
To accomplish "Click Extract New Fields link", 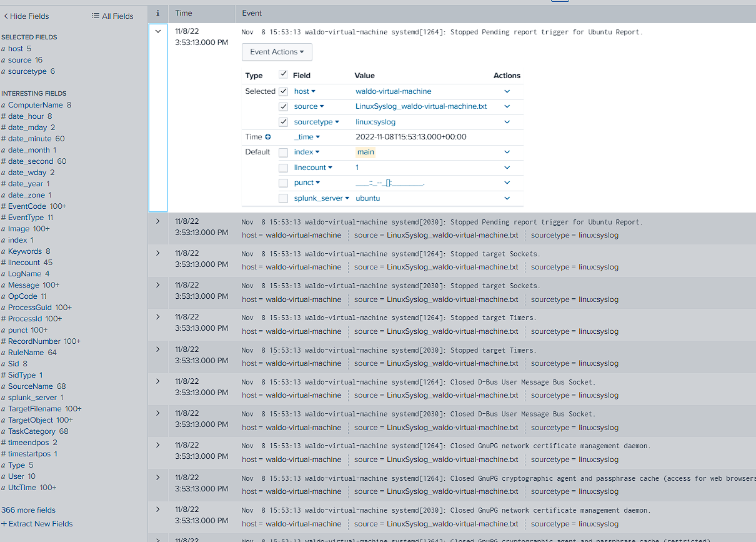I will pos(37,524).
